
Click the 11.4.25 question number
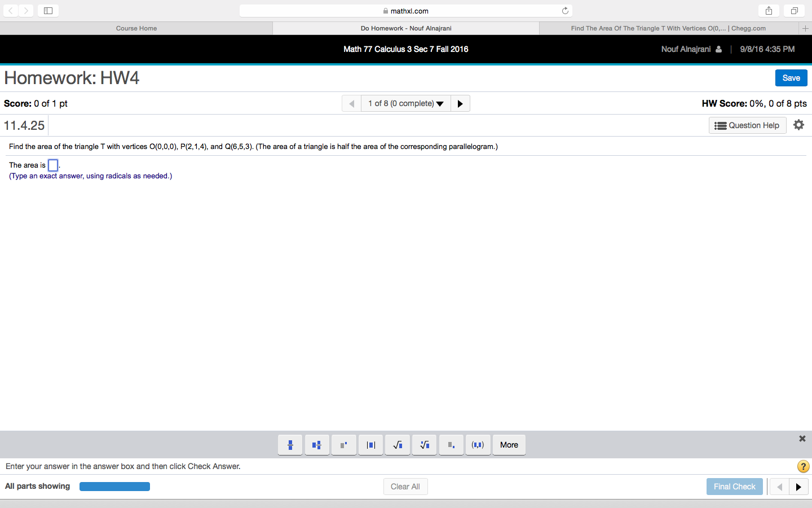tap(24, 125)
